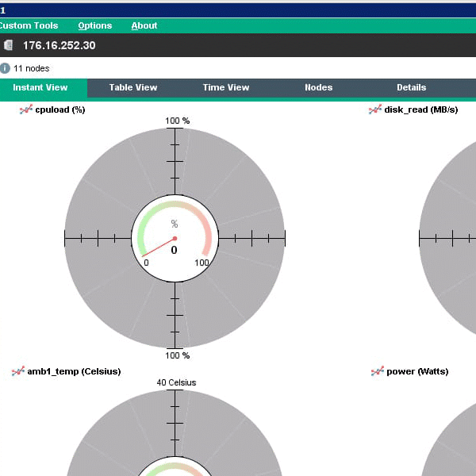The image size is (476, 476).
Task: Show the Details tab
Action: coord(411,87)
